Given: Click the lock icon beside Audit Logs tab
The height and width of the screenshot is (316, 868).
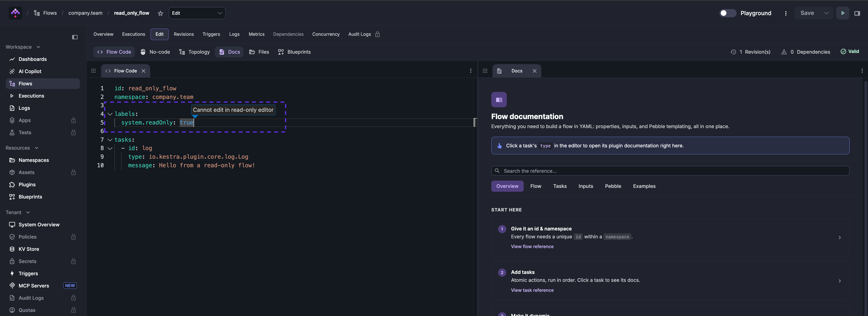Looking at the screenshot, I should pyautogui.click(x=377, y=34).
